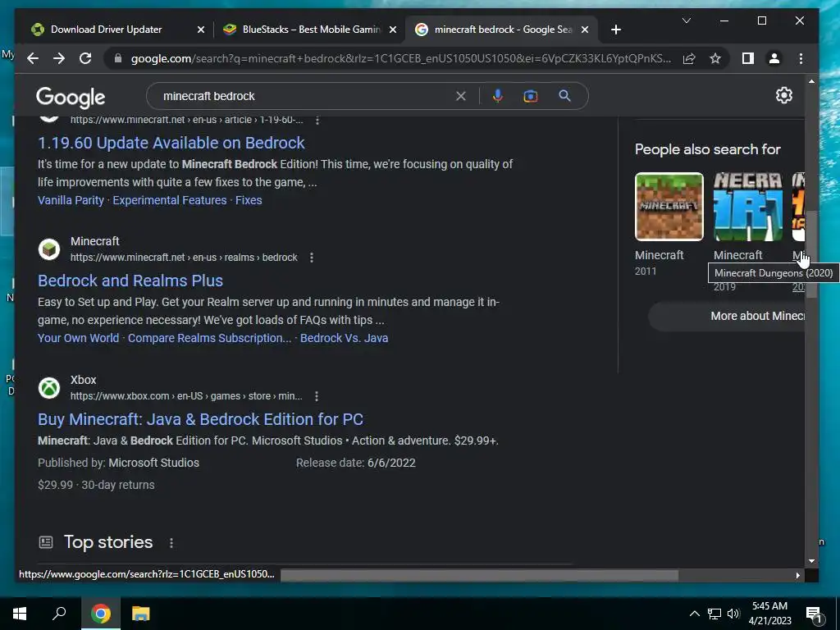Open the notification center

pos(815,614)
